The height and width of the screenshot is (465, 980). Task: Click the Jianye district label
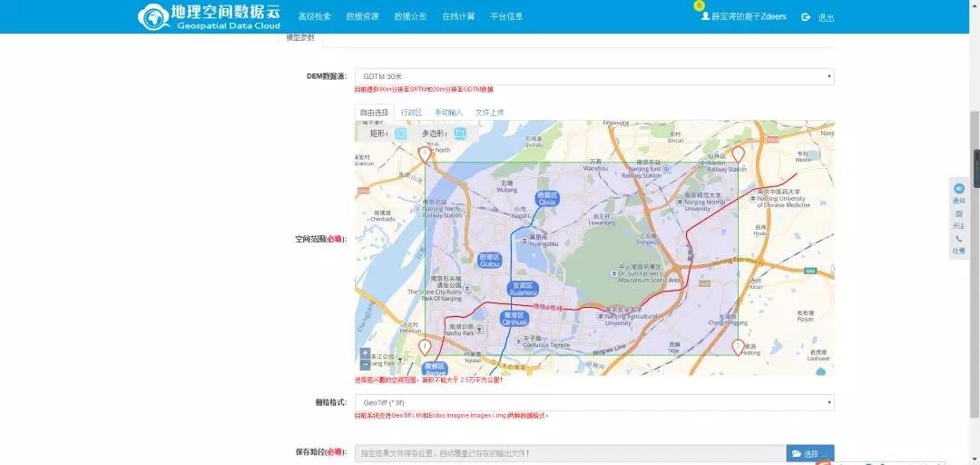(434, 369)
